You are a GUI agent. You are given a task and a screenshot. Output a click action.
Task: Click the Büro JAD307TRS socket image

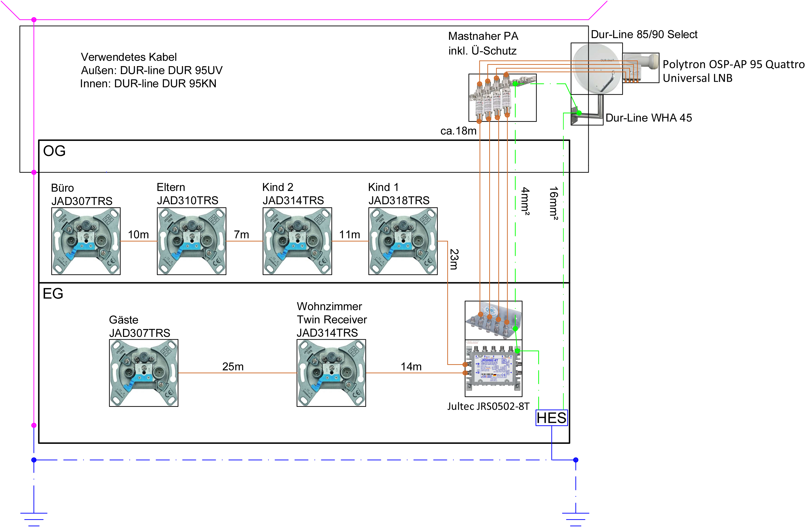86,241
